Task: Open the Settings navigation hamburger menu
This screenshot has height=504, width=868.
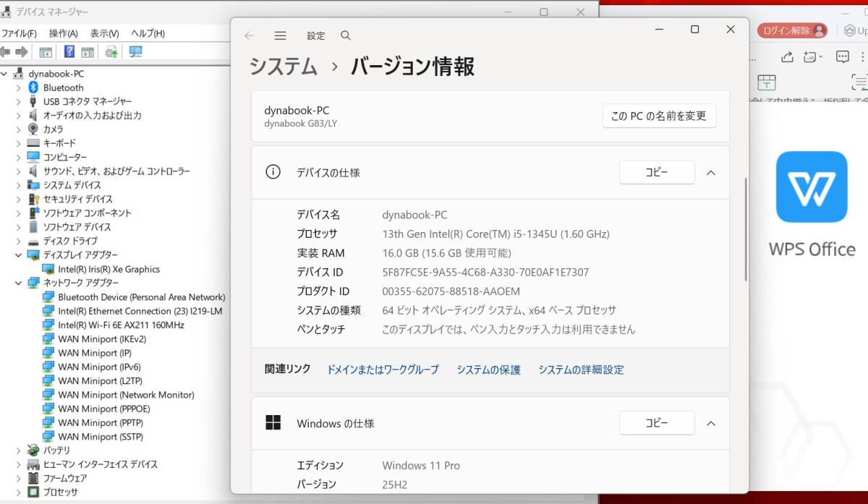Action: (x=280, y=35)
